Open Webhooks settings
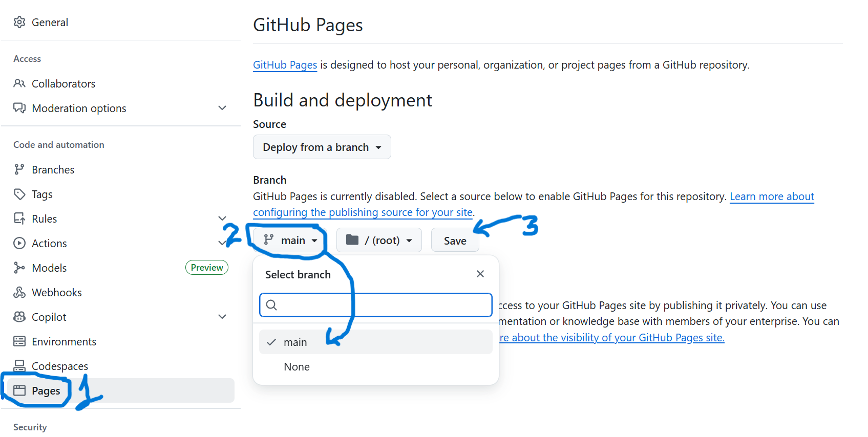Viewport: 868px width, 437px height. 57,292
